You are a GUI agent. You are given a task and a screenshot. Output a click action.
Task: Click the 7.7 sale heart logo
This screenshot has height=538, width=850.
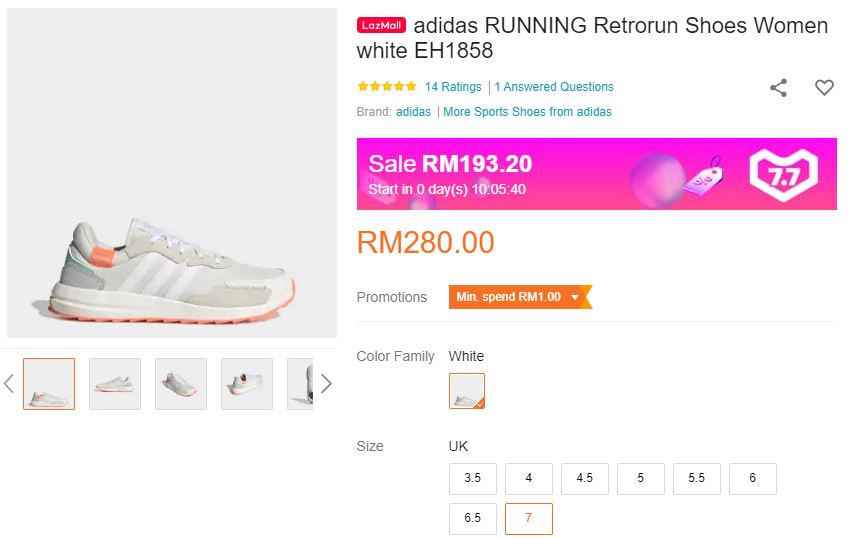point(784,174)
